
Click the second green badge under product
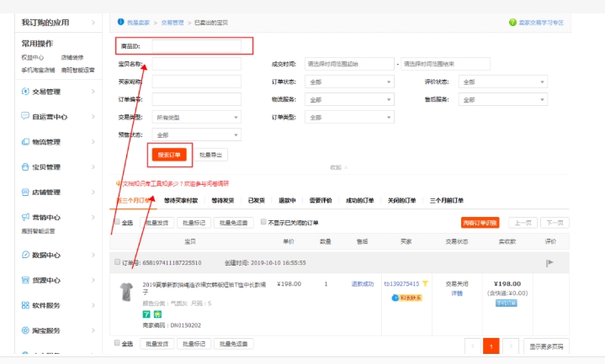point(157,314)
